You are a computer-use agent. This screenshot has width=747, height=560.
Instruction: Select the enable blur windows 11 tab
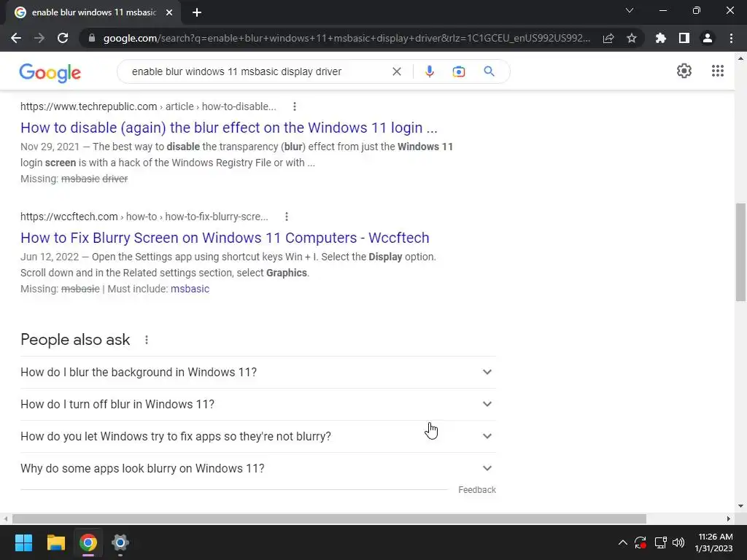93,13
